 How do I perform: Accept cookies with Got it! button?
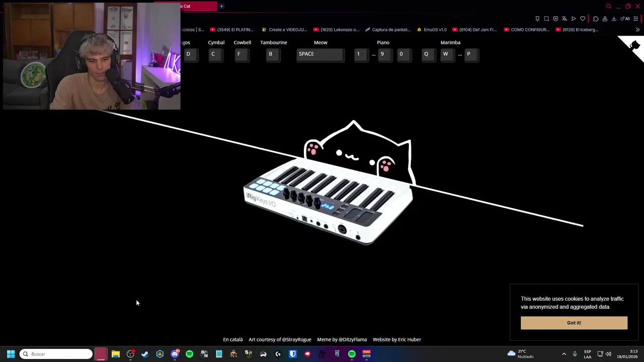click(x=574, y=323)
